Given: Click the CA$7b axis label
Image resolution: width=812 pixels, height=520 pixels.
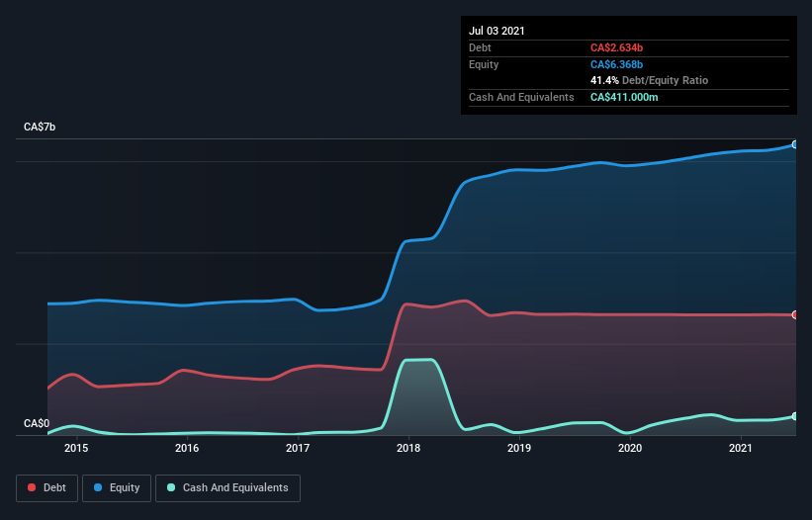Looking at the screenshot, I should click(x=40, y=127).
